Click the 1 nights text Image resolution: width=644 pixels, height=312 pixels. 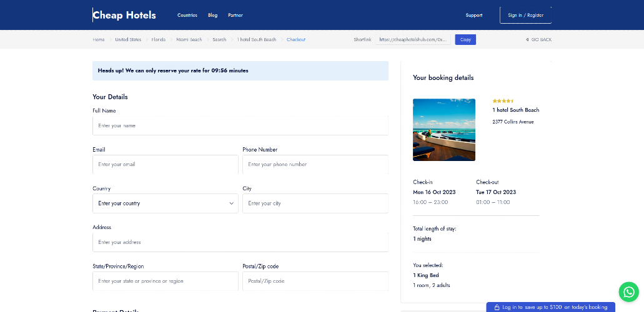[x=422, y=239]
